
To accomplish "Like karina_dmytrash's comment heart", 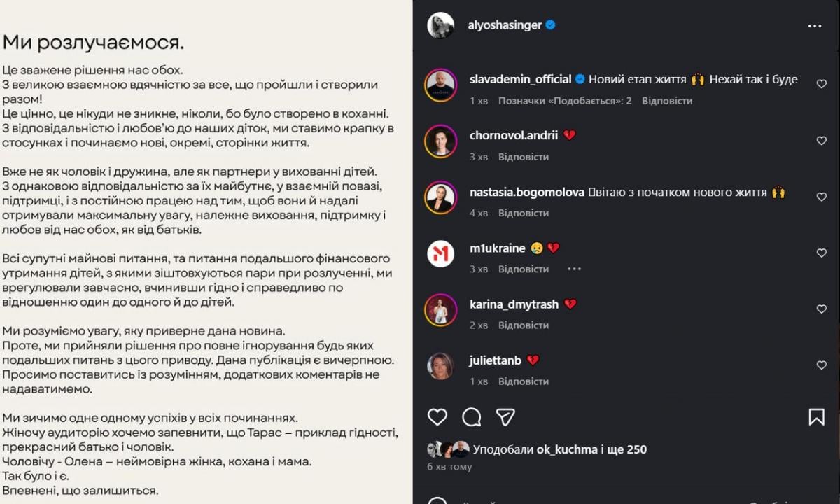I will click(x=822, y=309).
